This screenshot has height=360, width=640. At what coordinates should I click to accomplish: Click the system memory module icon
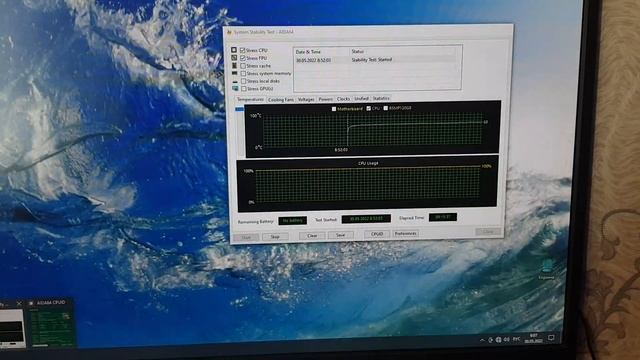pos(235,73)
